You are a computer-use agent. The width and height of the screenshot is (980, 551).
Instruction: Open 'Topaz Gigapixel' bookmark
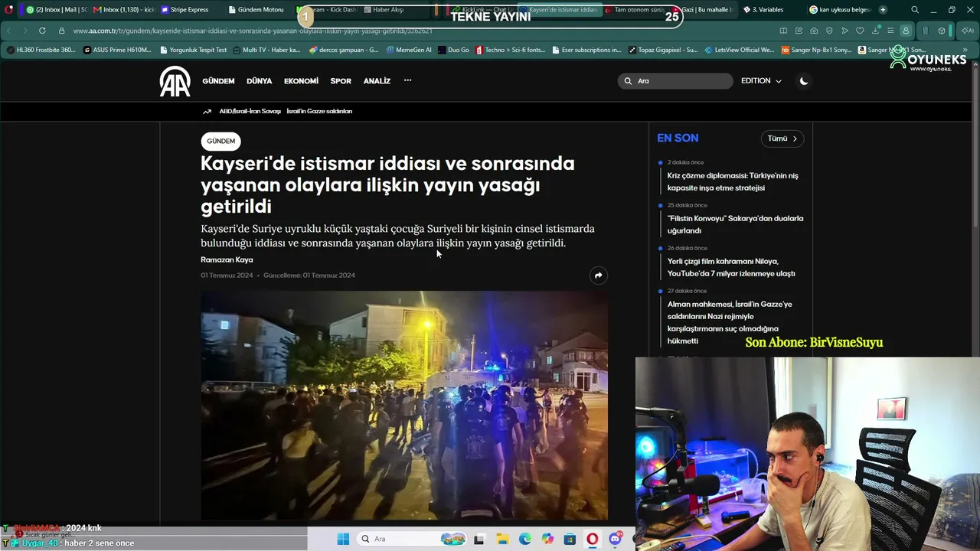point(663,51)
